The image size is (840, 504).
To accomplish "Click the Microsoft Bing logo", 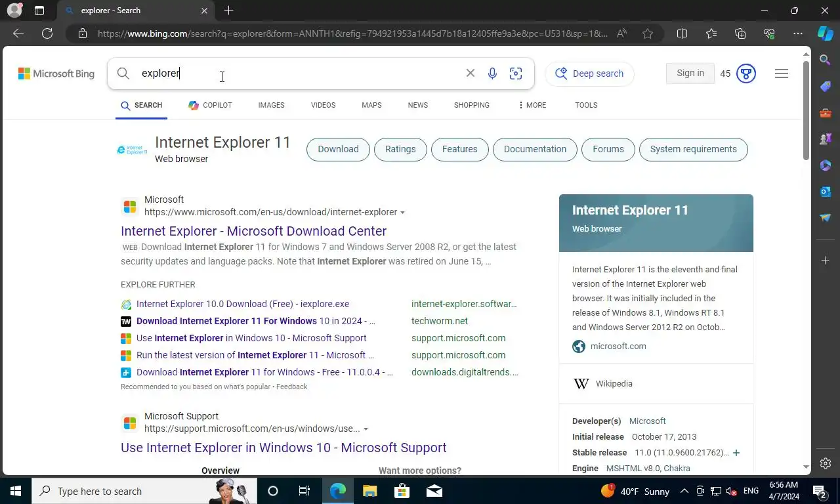I will [x=56, y=73].
